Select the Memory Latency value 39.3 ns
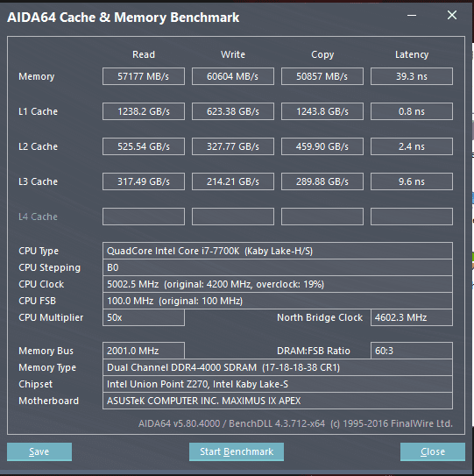This screenshot has width=474, height=476. point(412,76)
